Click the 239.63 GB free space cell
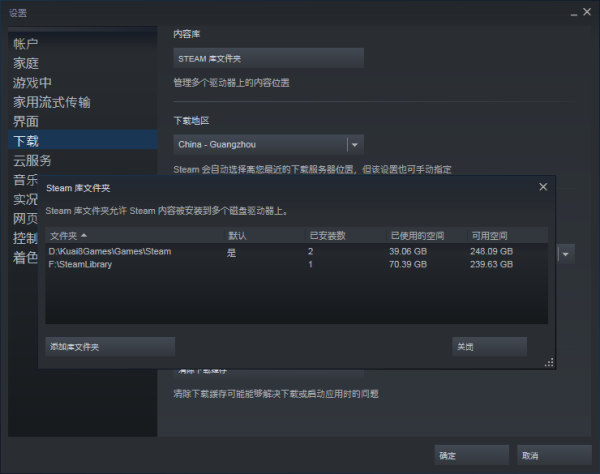Image resolution: width=600 pixels, height=474 pixels. pos(491,264)
